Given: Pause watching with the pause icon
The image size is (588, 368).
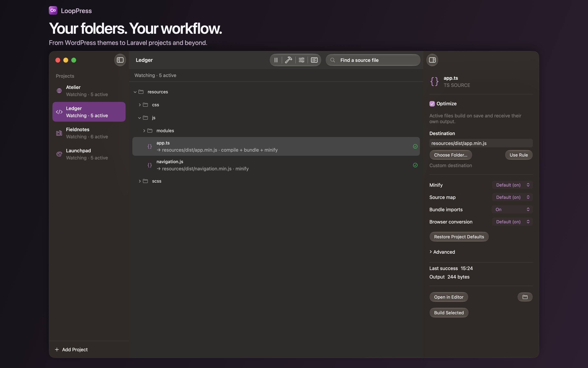Looking at the screenshot, I should coord(276,60).
